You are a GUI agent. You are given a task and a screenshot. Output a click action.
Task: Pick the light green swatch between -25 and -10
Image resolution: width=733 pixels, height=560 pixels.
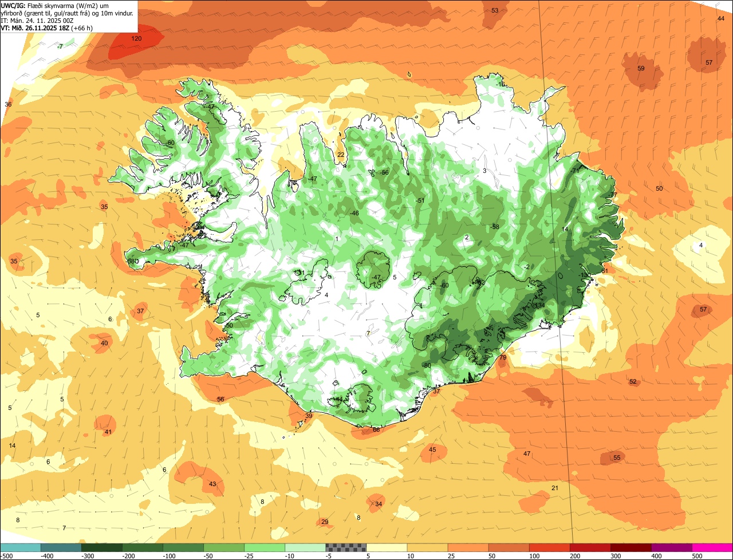(264, 547)
